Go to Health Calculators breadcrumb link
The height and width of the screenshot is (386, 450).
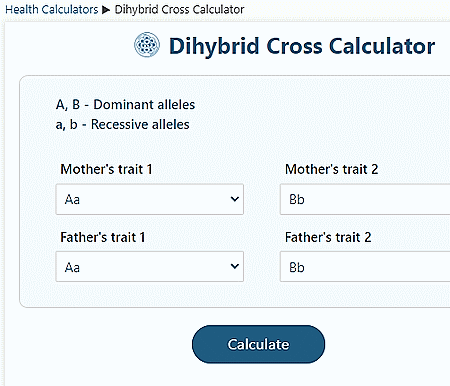[52, 10]
